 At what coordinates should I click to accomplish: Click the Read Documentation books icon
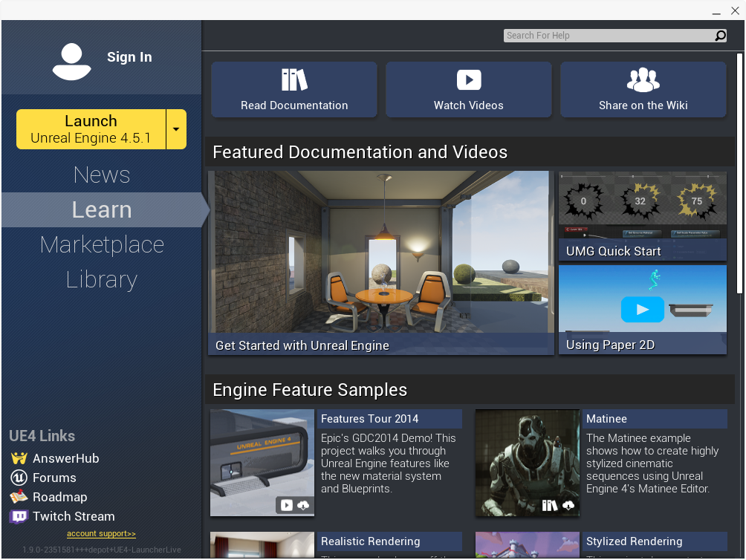(x=294, y=79)
